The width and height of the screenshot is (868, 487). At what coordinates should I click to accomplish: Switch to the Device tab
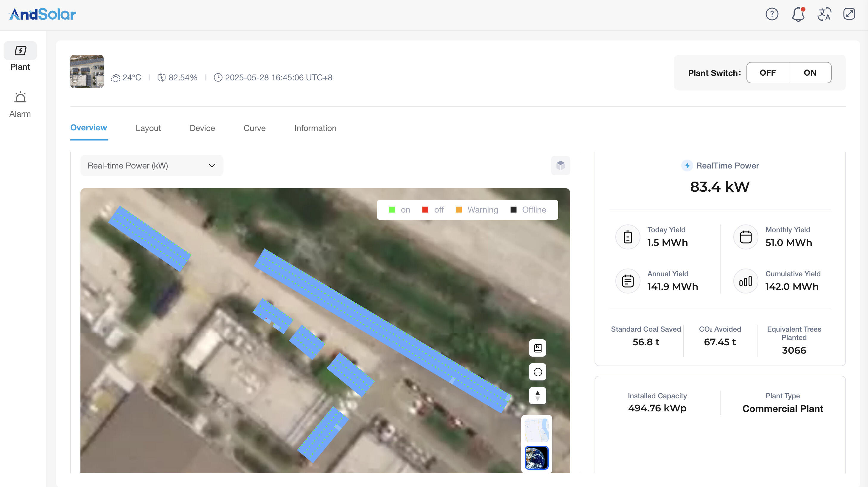pos(202,128)
